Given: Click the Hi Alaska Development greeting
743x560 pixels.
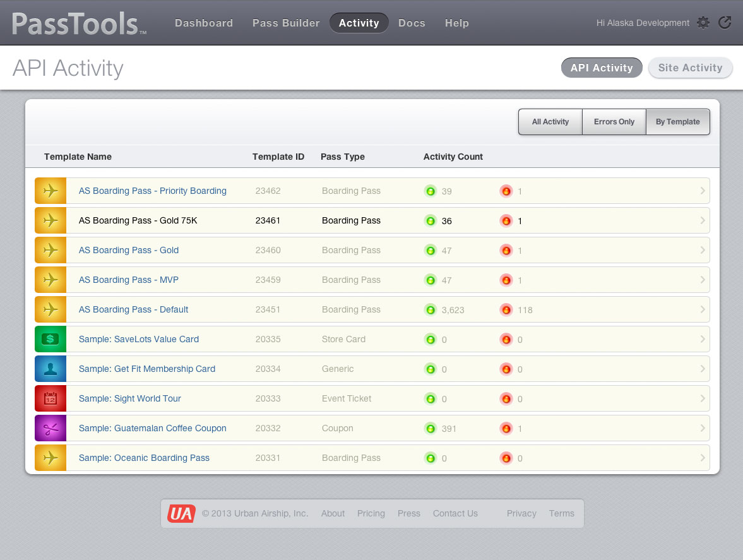Looking at the screenshot, I should click(643, 23).
